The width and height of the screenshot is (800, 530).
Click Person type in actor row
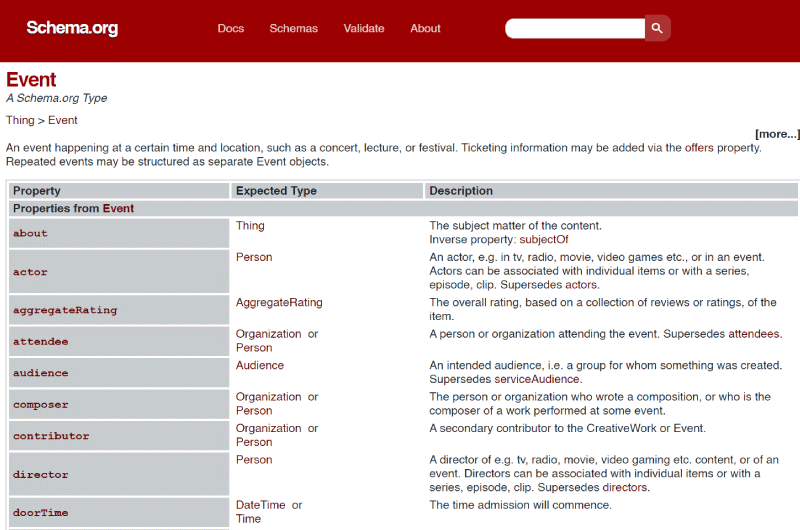click(x=254, y=257)
